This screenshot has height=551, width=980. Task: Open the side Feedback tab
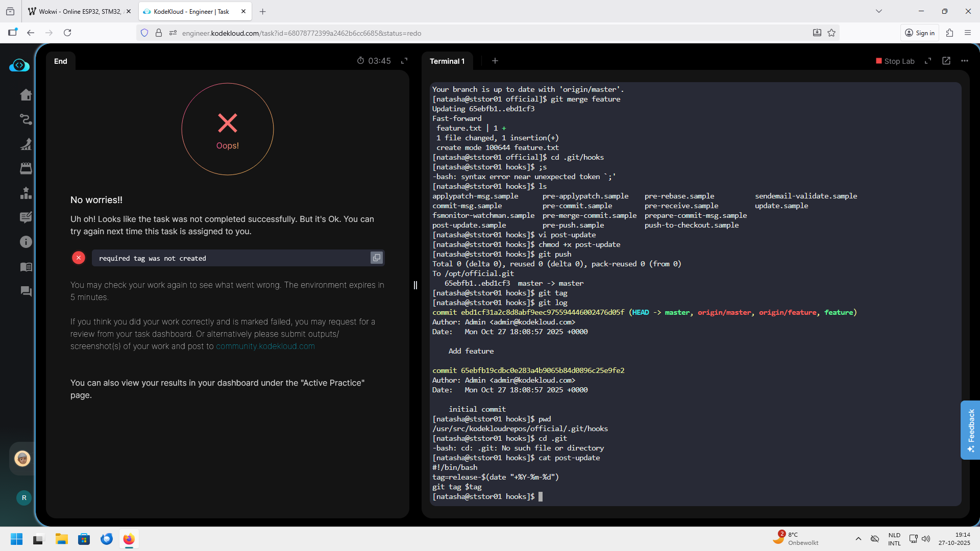click(970, 430)
